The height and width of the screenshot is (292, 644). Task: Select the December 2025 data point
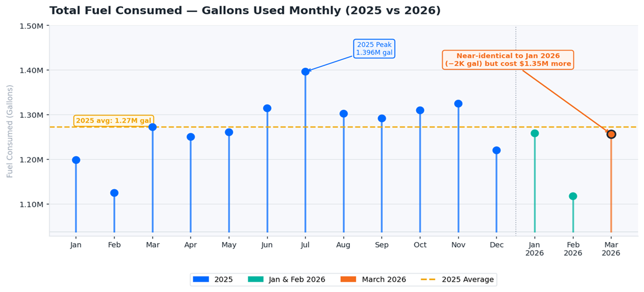pos(497,151)
